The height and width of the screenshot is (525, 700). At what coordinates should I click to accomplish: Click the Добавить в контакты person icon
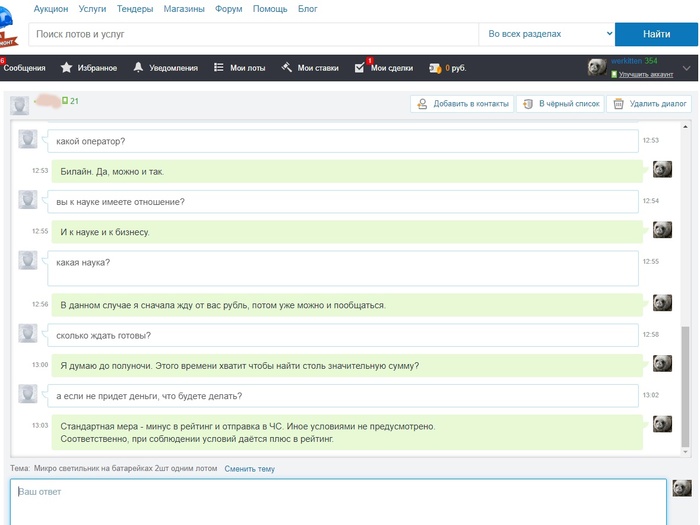click(423, 103)
